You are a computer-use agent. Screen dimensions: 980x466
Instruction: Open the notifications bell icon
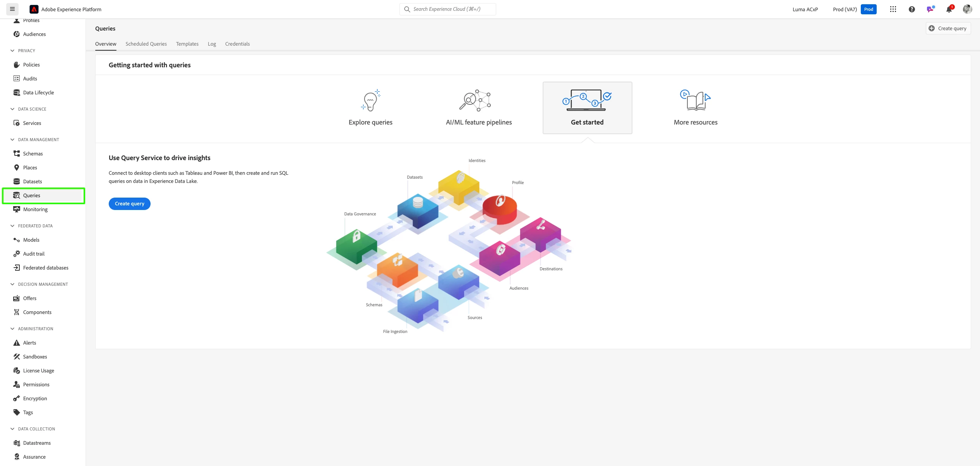(x=949, y=9)
